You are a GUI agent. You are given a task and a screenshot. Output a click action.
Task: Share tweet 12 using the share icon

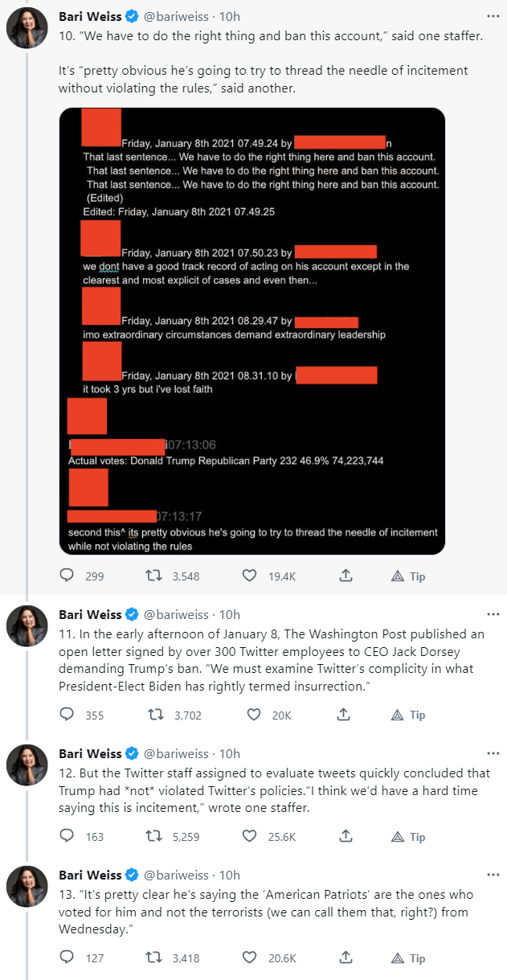pyautogui.click(x=345, y=836)
